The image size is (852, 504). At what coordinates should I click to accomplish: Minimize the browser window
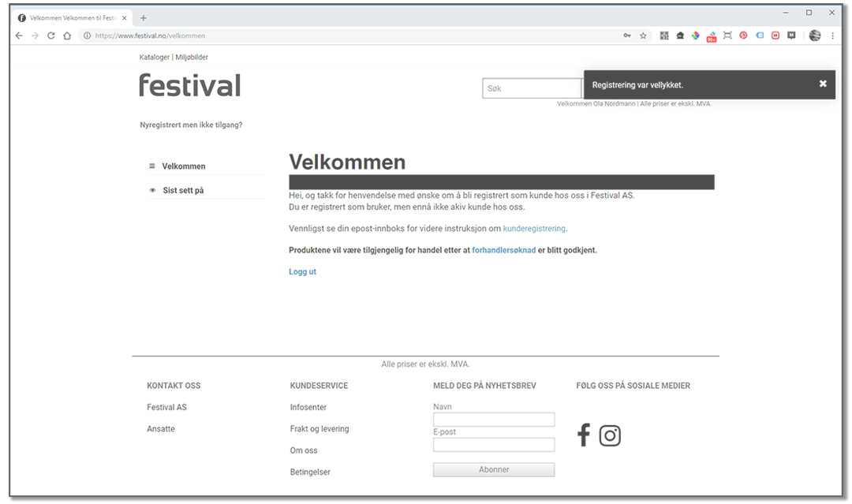[x=786, y=13]
